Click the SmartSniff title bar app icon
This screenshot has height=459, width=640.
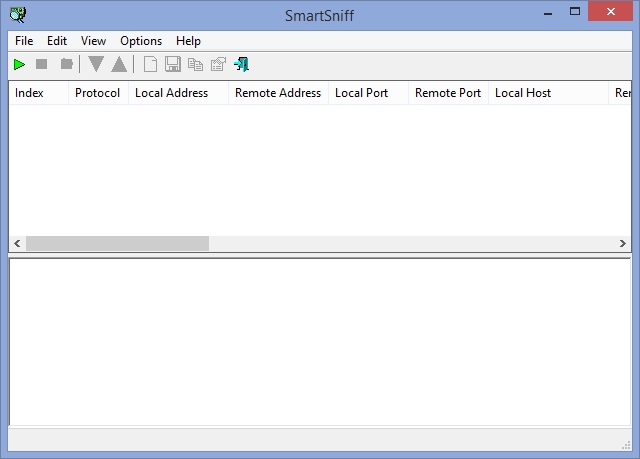[17, 14]
